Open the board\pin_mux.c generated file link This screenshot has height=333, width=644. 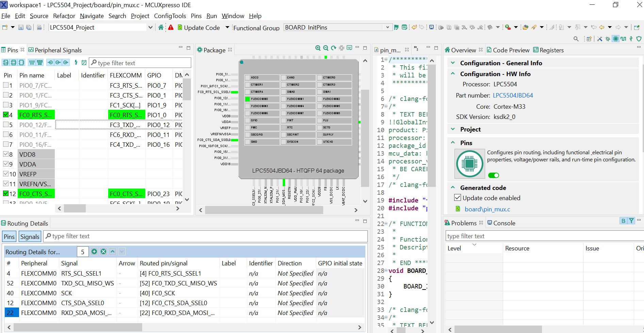488,209
